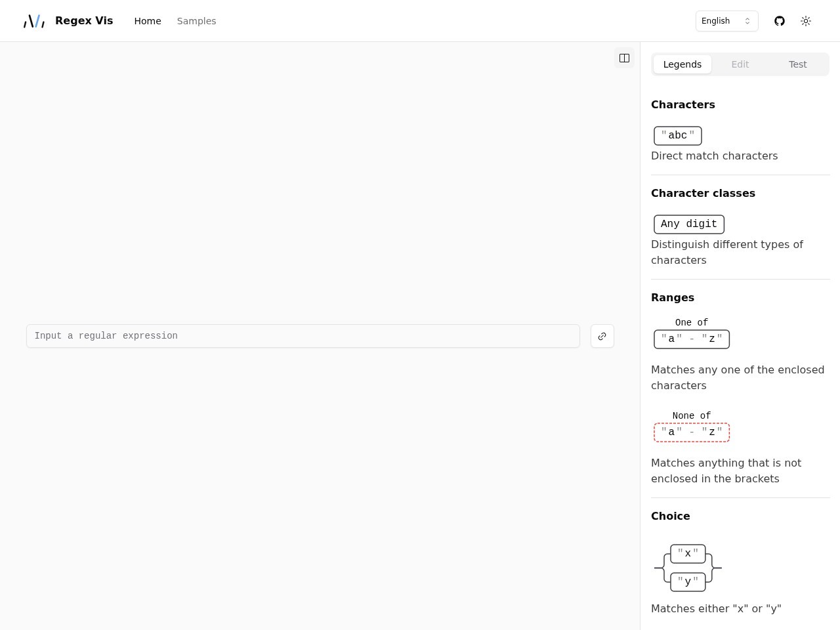Open the Samples page
This screenshot has width=840, height=630.
[x=196, y=21]
